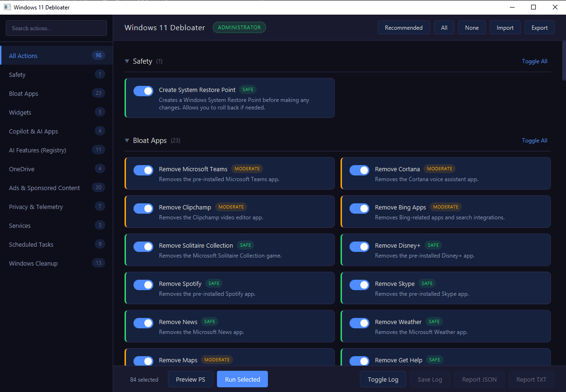Screen dimensions: 566x392
Task: Focus the Search actions input field
Action: [56, 28]
